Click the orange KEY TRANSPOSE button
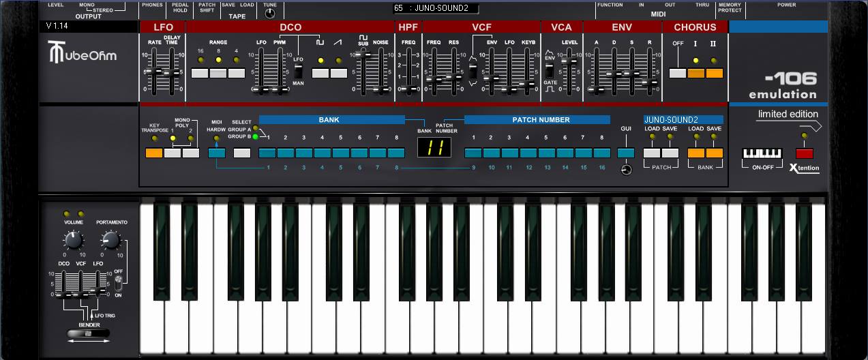This screenshot has height=360, width=868. (x=154, y=153)
